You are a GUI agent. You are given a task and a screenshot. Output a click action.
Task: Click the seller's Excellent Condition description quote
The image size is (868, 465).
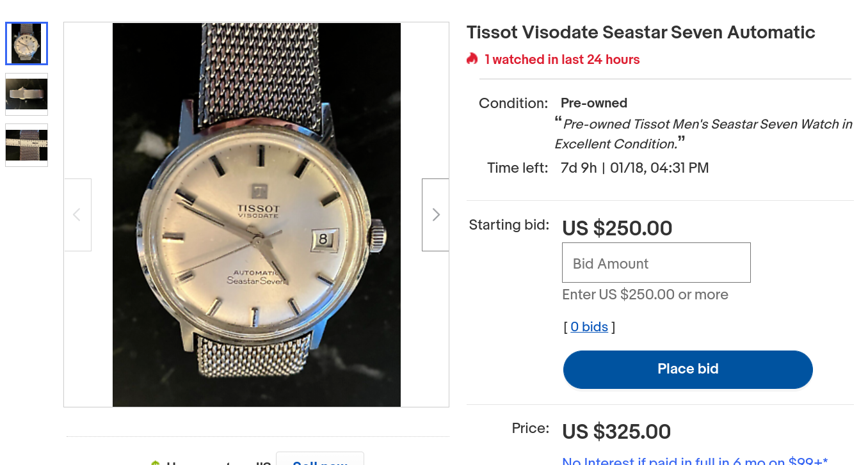click(x=704, y=134)
